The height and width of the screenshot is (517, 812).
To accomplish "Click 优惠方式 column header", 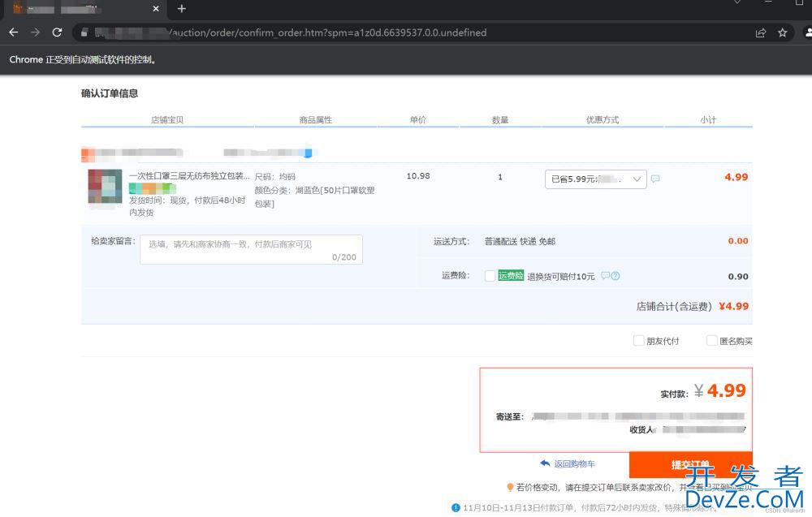I will 603,119.
